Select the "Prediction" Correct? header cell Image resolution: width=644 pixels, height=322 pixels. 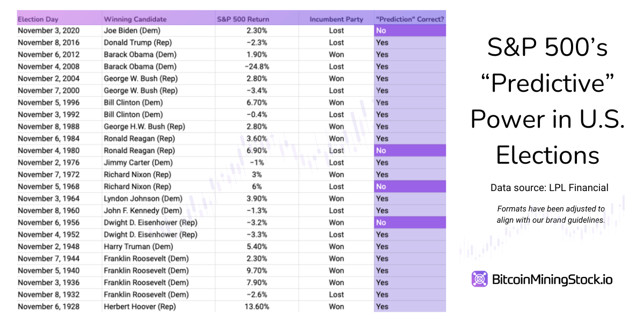point(410,19)
